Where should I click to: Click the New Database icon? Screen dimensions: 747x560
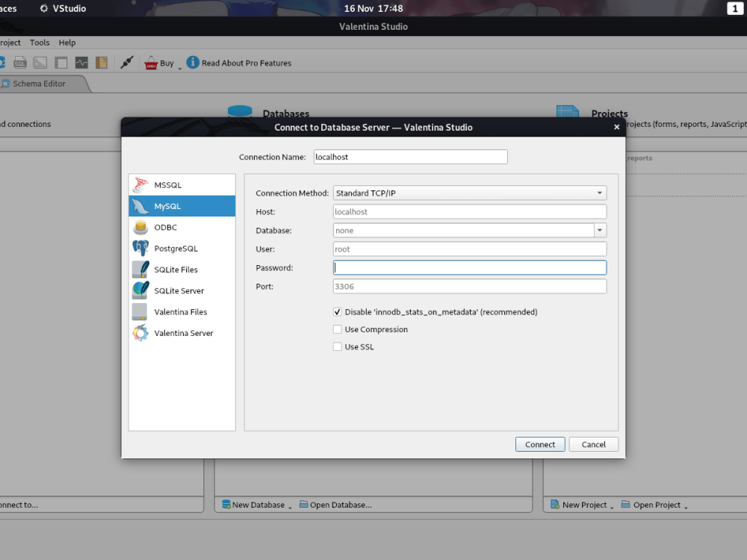pos(226,504)
